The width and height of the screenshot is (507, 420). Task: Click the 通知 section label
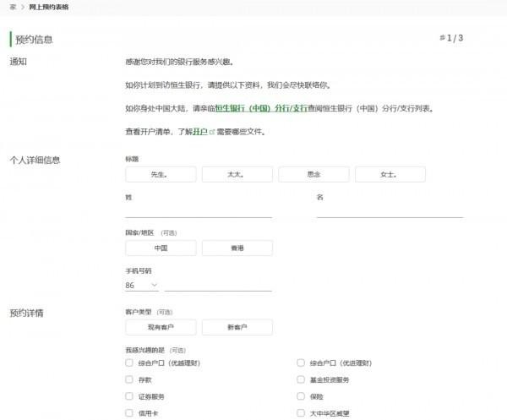[18, 62]
